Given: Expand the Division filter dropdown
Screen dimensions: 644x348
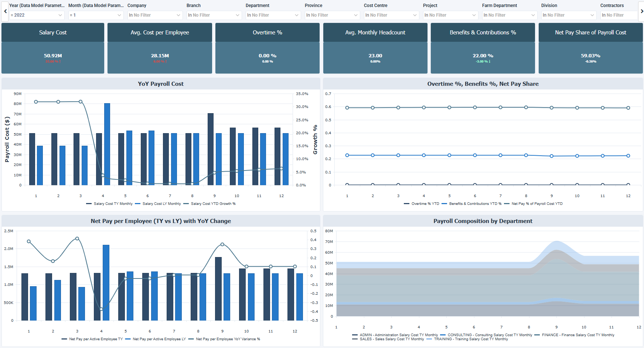Looking at the screenshot, I should (x=569, y=15).
